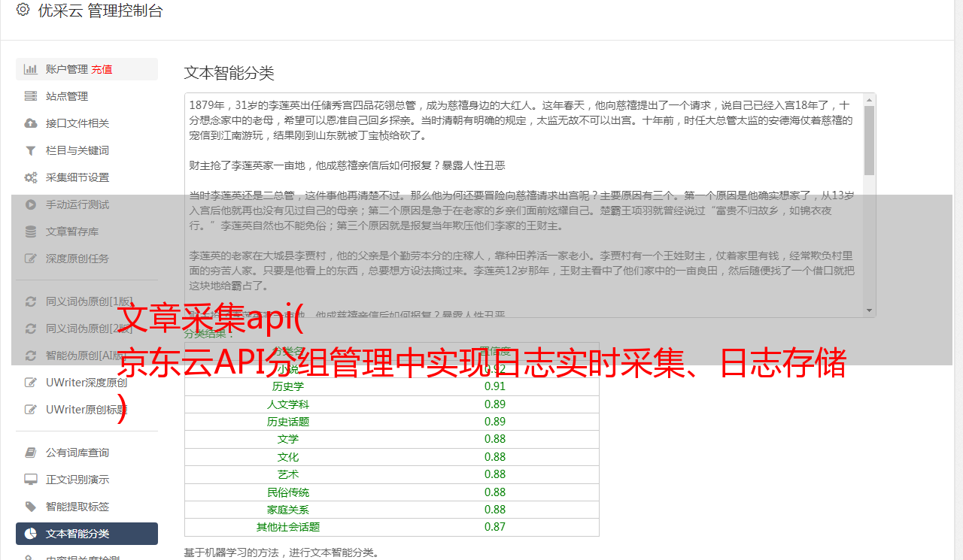The height and width of the screenshot is (560, 963).
Task: Click the tag icon for 智能提取标签
Action: pyautogui.click(x=31, y=507)
